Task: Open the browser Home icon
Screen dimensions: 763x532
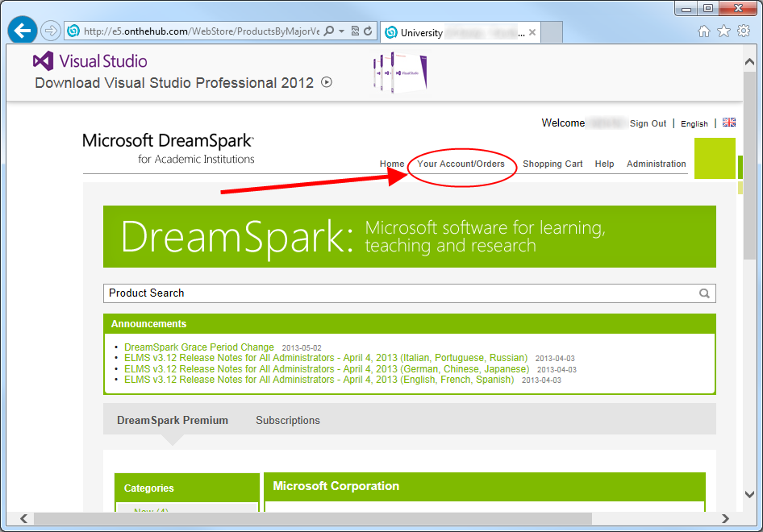Action: 703,31
